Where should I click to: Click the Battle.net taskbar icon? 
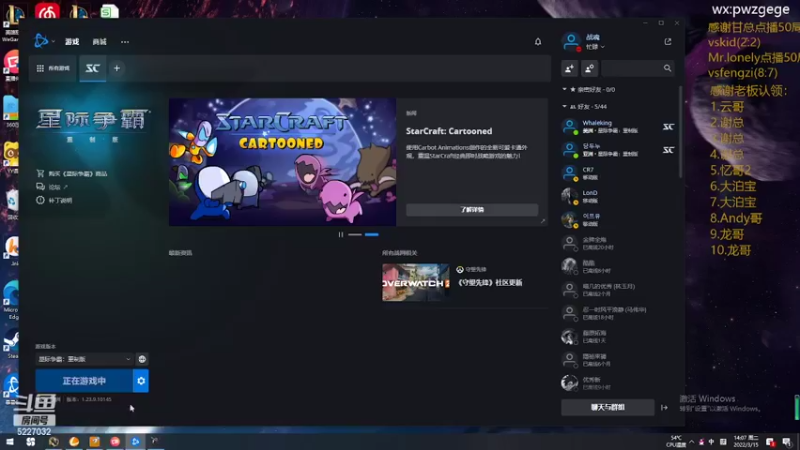pos(135,441)
